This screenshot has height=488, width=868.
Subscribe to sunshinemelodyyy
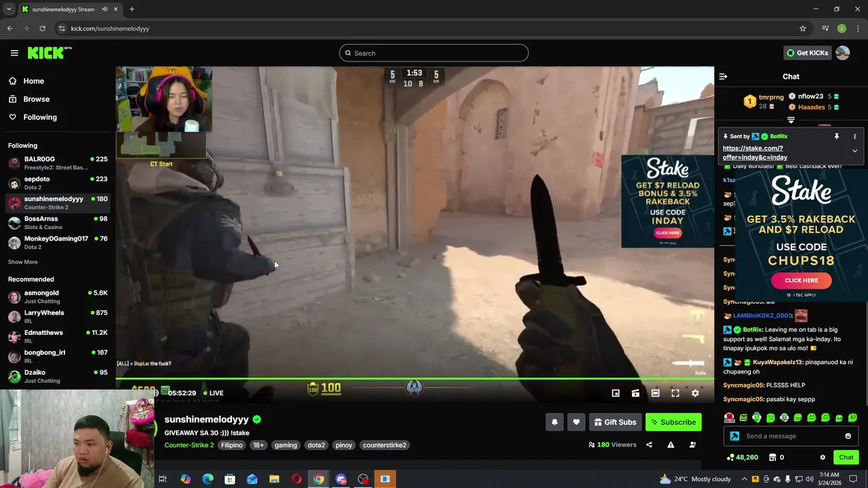(673, 422)
